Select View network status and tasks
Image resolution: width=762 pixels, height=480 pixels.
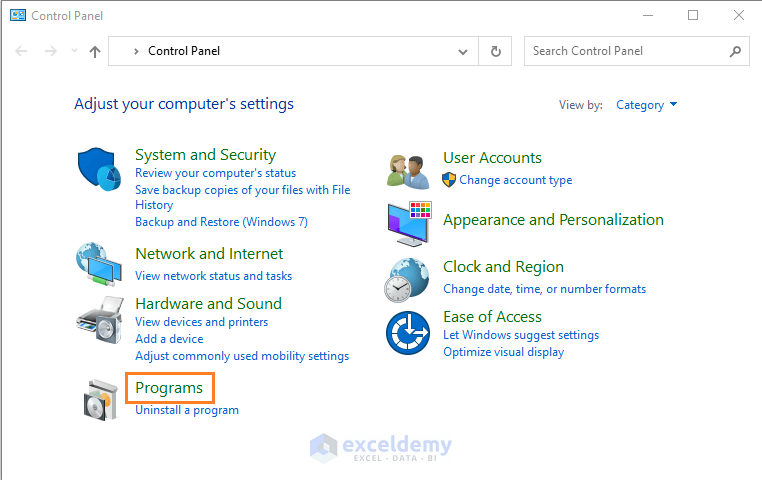tap(213, 276)
